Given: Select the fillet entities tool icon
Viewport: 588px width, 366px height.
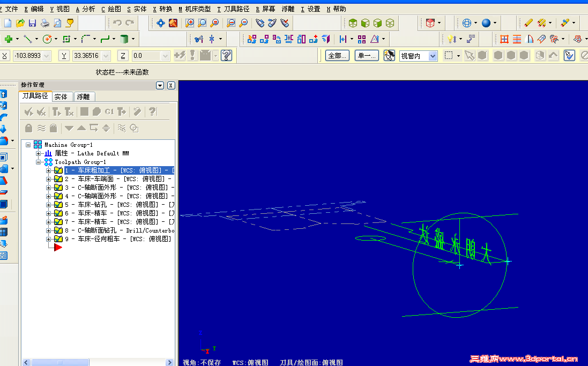Looking at the screenshot, I should [86, 39].
